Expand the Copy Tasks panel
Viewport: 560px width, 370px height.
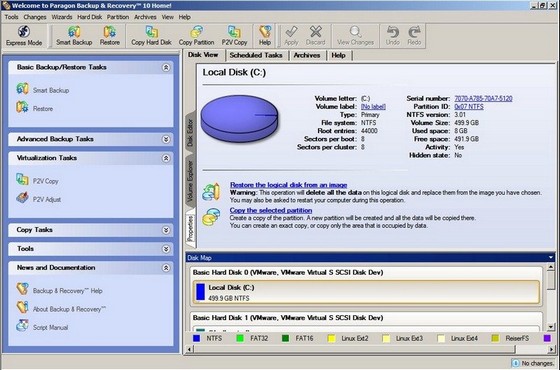click(x=166, y=230)
